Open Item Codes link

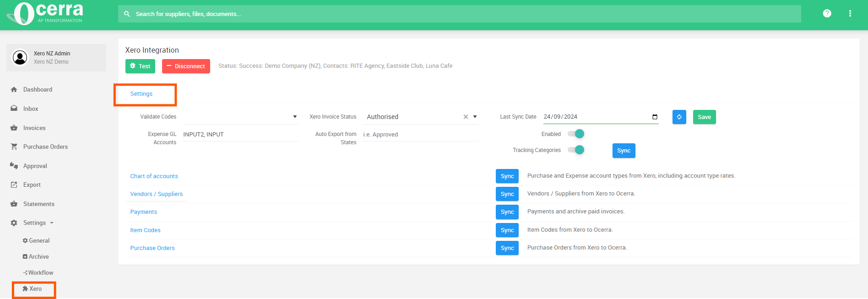tap(145, 230)
